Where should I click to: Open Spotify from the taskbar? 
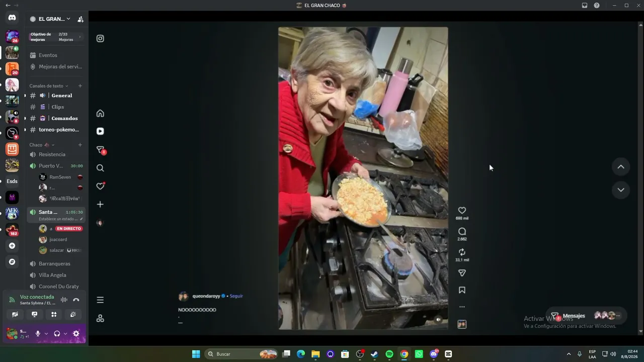point(389,354)
